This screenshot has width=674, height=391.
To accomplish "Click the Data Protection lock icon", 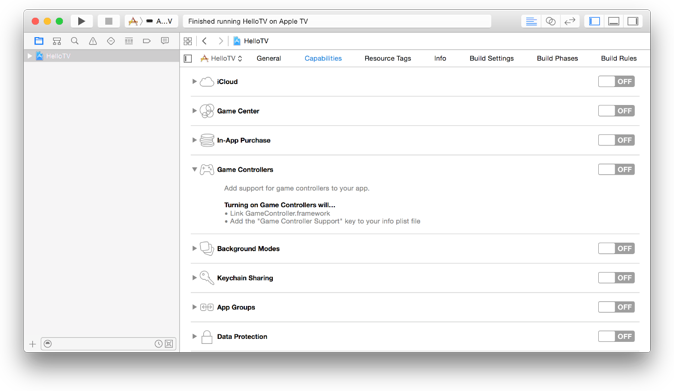I will click(x=207, y=336).
